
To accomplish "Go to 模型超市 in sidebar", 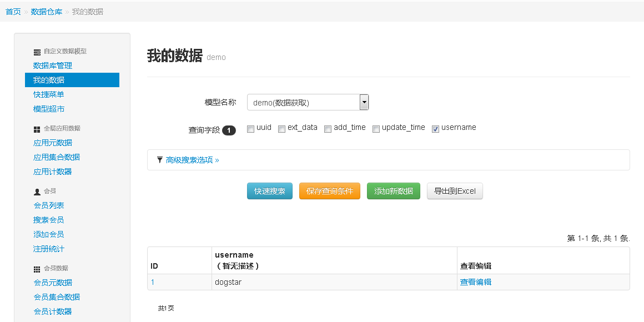I will (48, 109).
